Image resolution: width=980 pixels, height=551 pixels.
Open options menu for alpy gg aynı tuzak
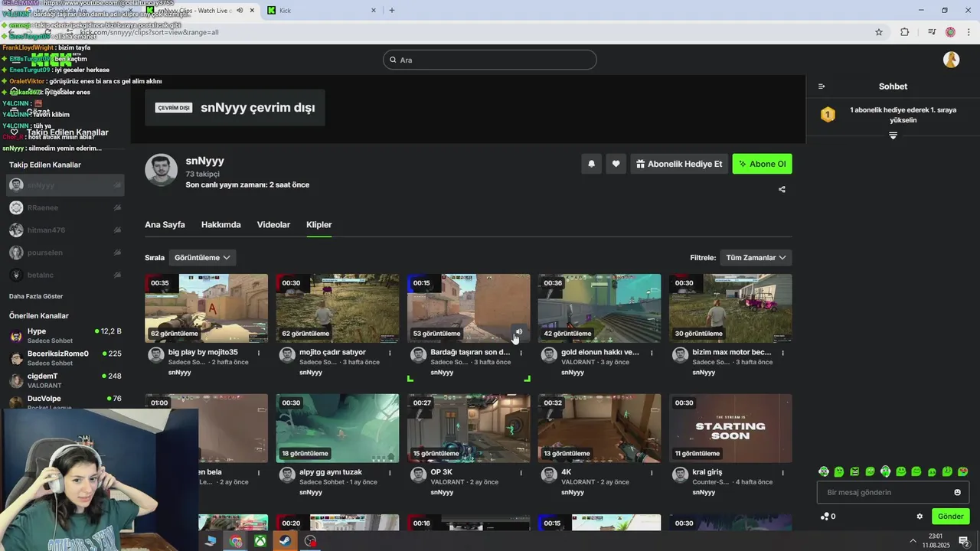(390, 473)
